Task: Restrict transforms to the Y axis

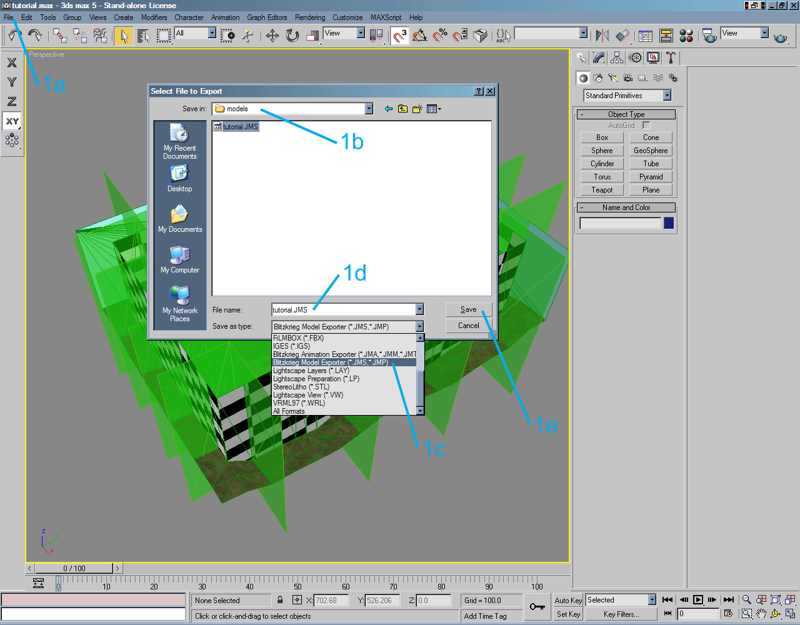Action: coord(12,82)
